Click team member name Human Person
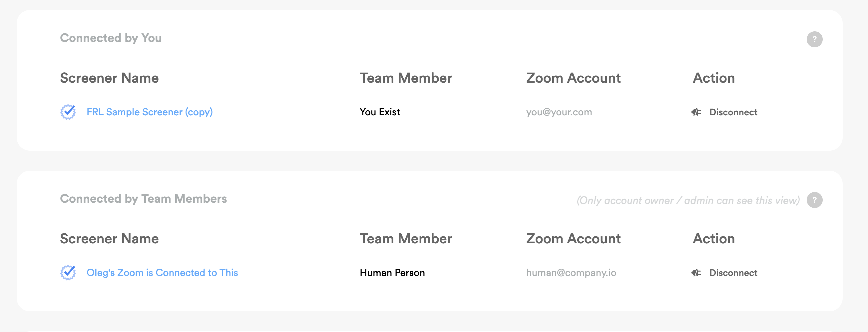Image resolution: width=868 pixels, height=332 pixels. coord(392,273)
